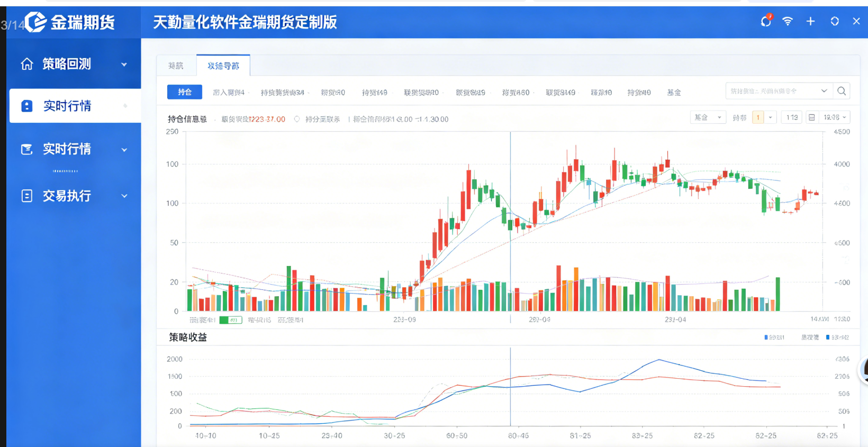Click the 基金 filter link in category row
868x447 pixels.
(x=674, y=93)
